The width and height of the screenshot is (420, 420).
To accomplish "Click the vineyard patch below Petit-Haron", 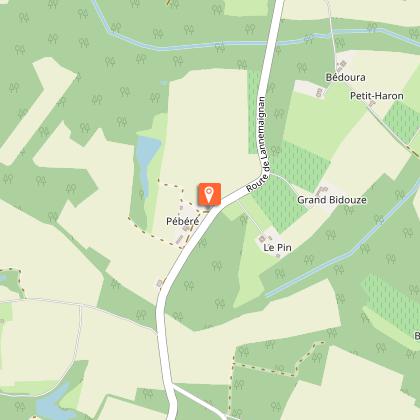I will click(402, 122).
